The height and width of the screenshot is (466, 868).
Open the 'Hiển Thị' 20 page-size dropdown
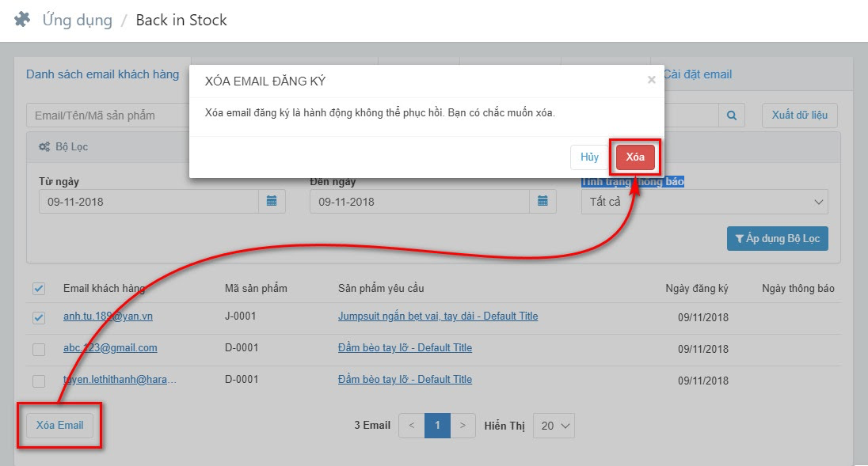tap(554, 426)
